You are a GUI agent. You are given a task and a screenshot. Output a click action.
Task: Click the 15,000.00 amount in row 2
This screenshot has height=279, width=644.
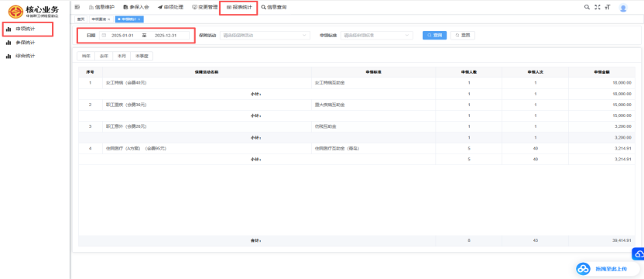pyautogui.click(x=622, y=105)
